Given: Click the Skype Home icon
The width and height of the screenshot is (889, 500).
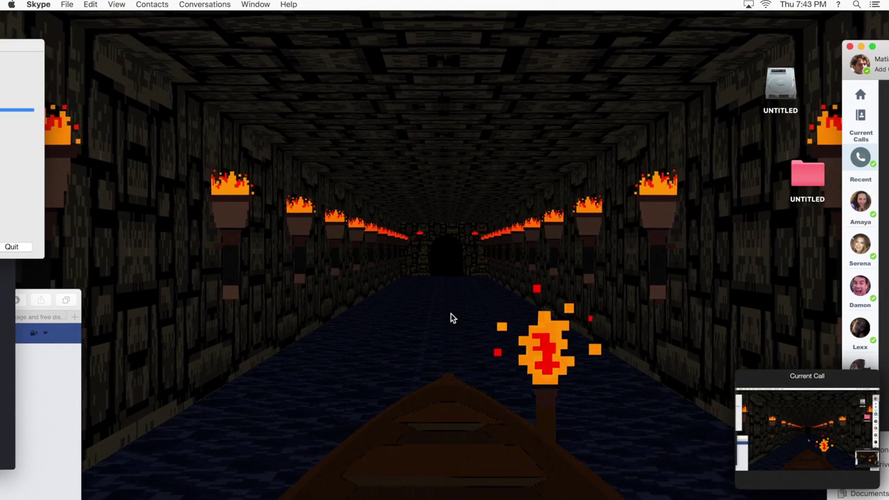Looking at the screenshot, I should [860, 94].
